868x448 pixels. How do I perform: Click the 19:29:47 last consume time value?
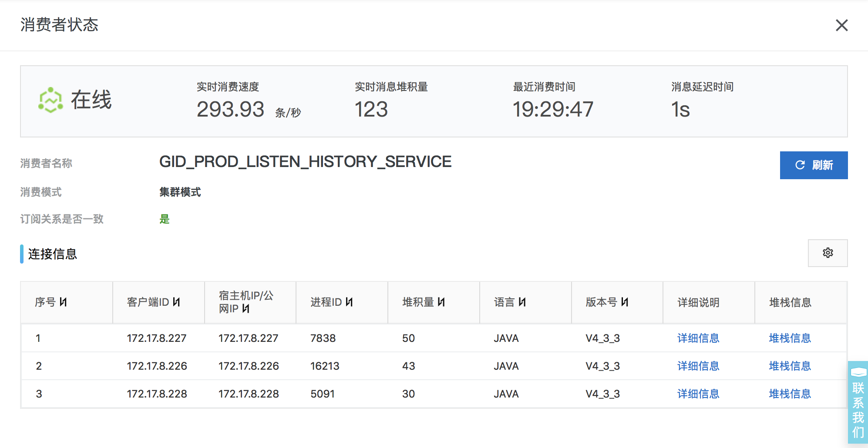click(553, 109)
